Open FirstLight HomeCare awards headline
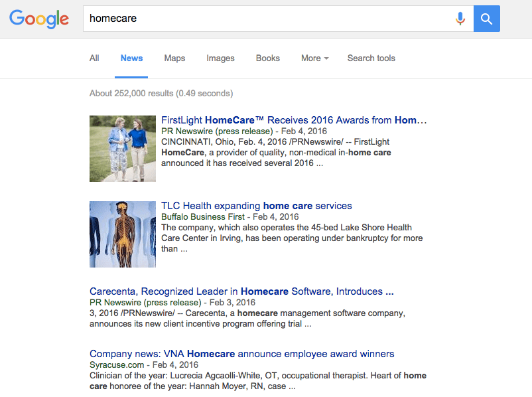This screenshot has height=397, width=532. coord(294,120)
